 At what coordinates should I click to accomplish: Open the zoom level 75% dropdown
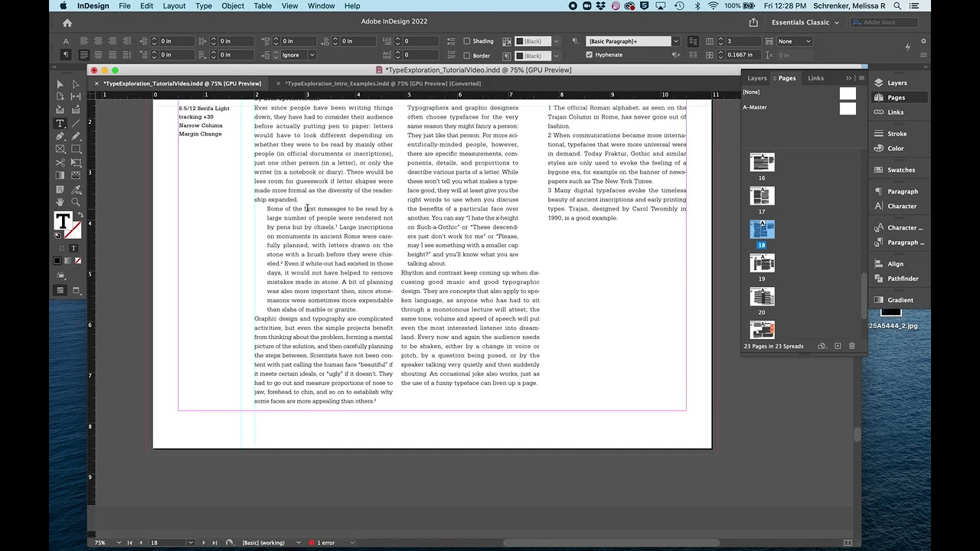coord(118,543)
